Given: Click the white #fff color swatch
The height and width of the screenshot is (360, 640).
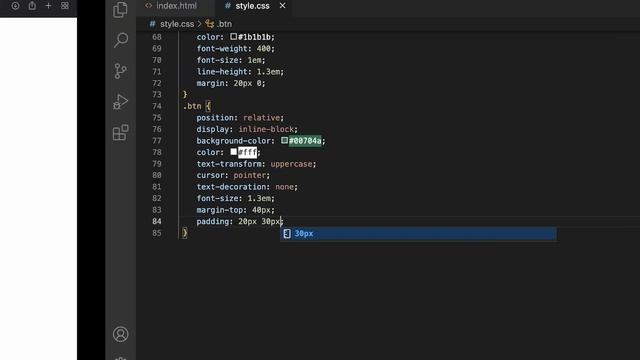Looking at the screenshot, I should point(233,152).
